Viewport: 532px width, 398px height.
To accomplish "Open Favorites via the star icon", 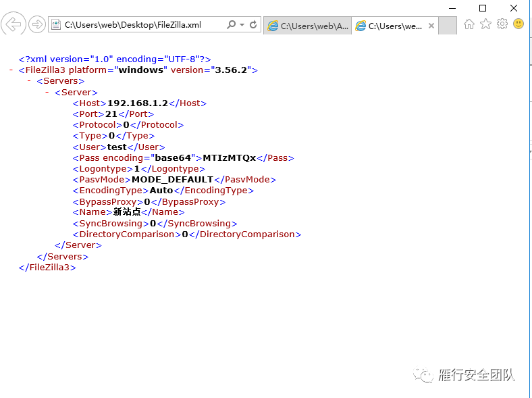I will click(485, 24).
